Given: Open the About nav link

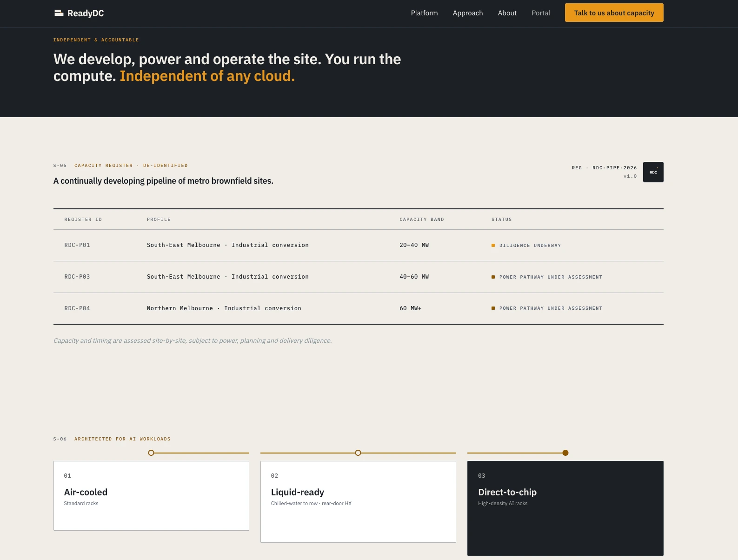Looking at the screenshot, I should (507, 13).
